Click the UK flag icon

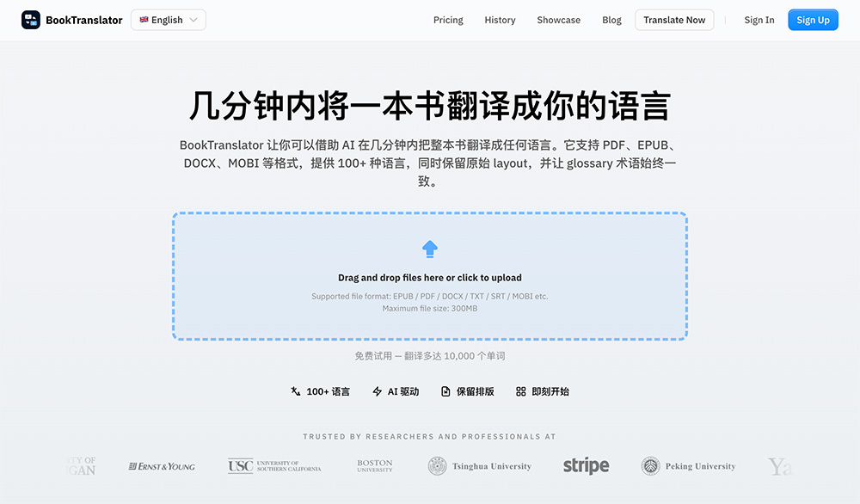coord(144,20)
